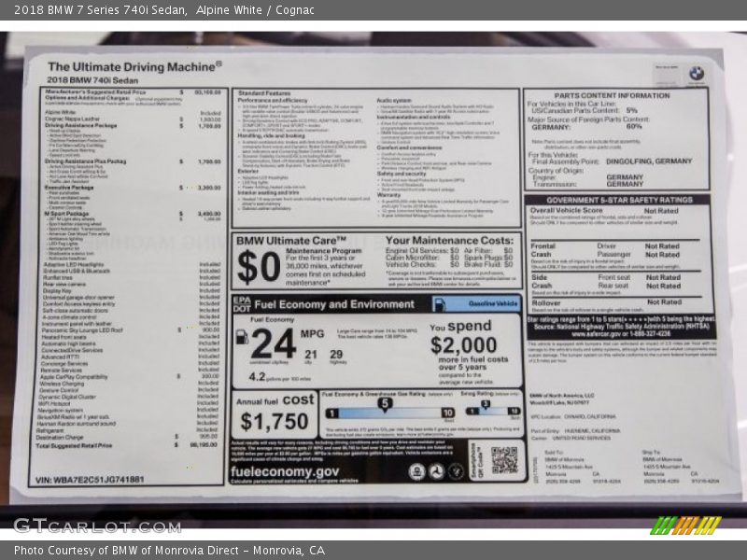The image size is (747, 560).
Task: Click the smog rating marker showing 3
Action: [485, 405]
